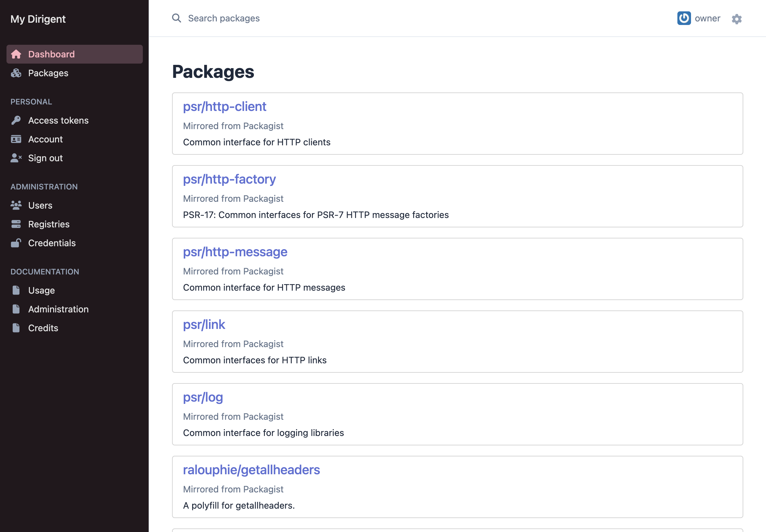Click the owner avatar icon

[x=684, y=18]
